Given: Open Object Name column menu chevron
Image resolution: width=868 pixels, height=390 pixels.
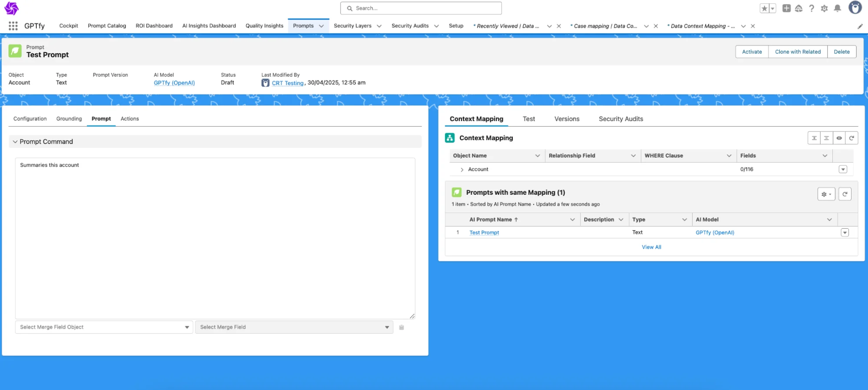Looking at the screenshot, I should (538, 156).
